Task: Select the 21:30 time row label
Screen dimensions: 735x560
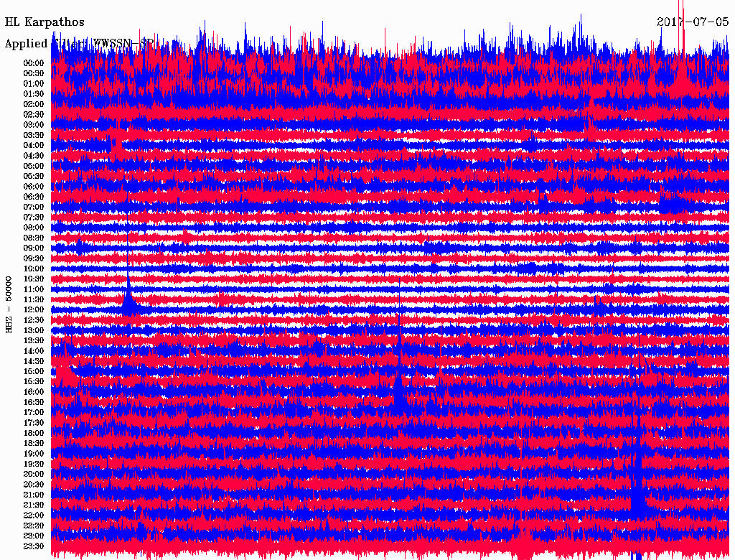Action: pyautogui.click(x=34, y=505)
